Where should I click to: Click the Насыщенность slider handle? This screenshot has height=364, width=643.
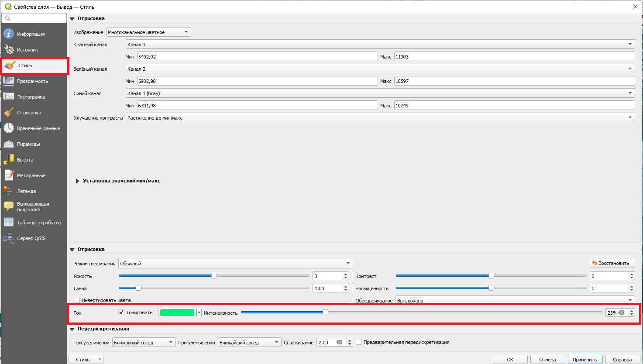tap(491, 288)
